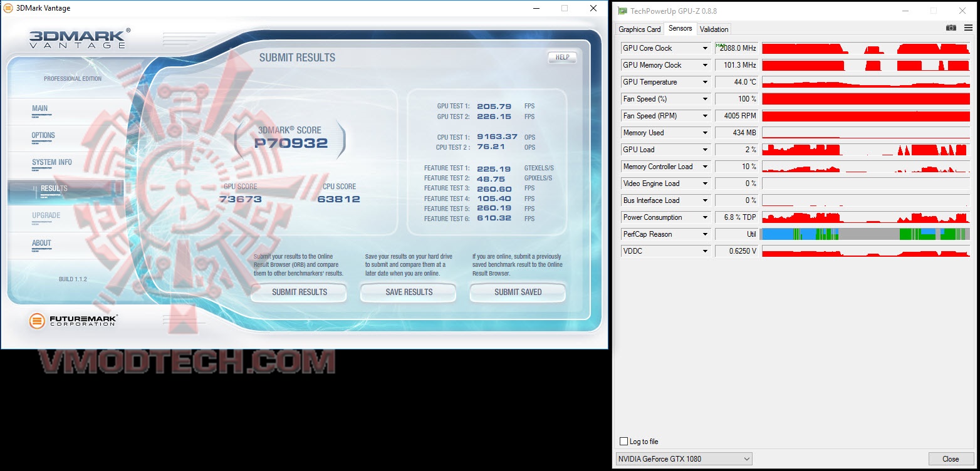The width and height of the screenshot is (980, 471).
Task: Click the Feature Test 6 value 610.32
Action: (x=494, y=219)
